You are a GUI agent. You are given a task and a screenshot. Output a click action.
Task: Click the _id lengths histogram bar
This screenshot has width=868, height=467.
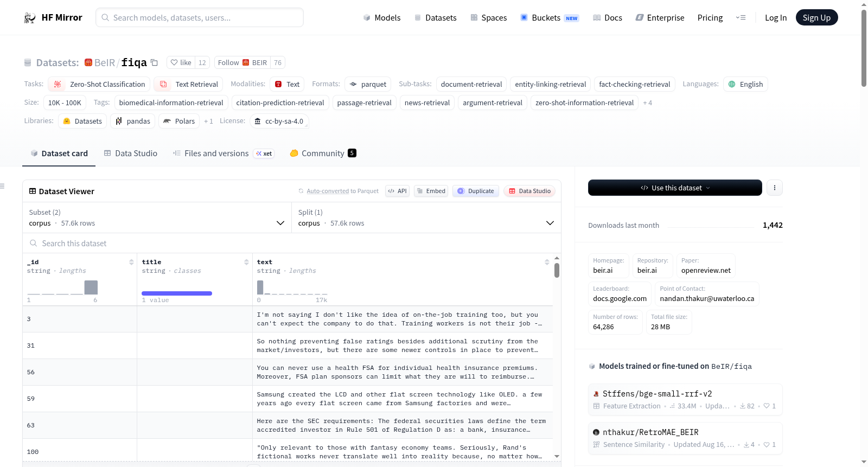[x=91, y=287]
